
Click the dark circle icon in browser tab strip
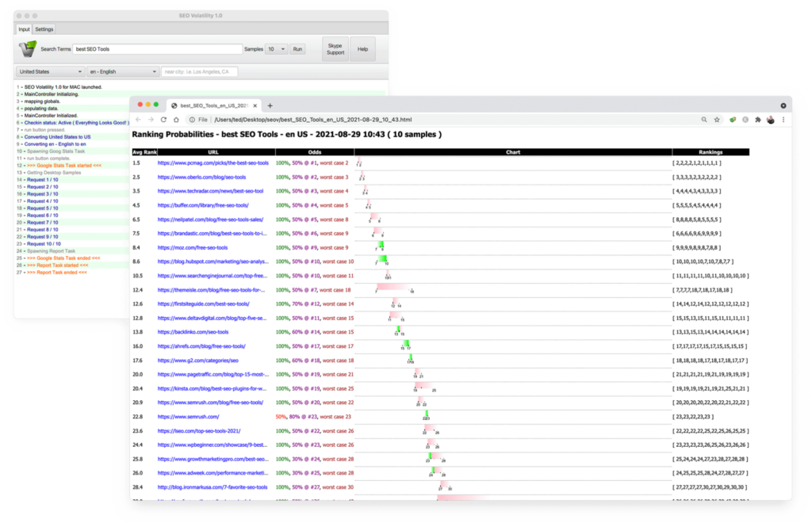783,105
